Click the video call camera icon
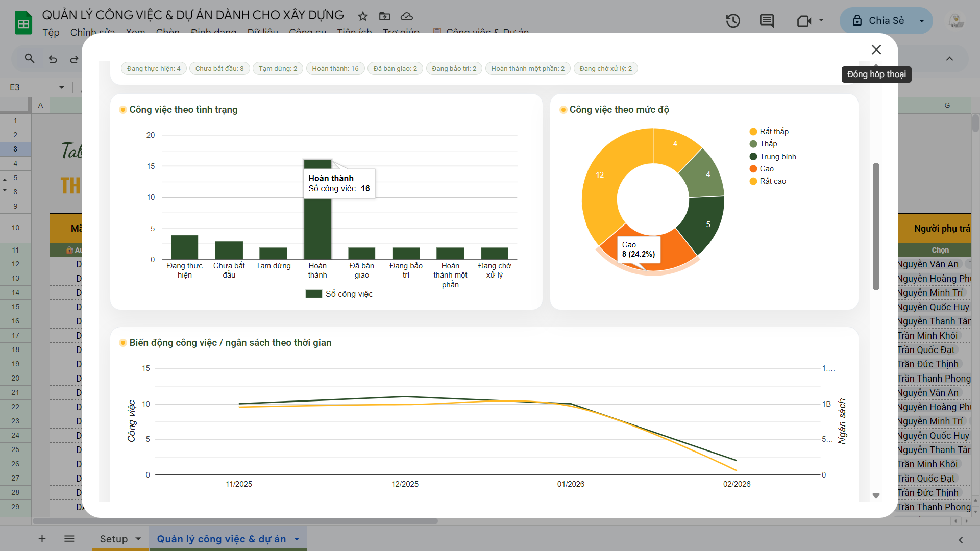Viewport: 980px width, 551px height. click(804, 21)
